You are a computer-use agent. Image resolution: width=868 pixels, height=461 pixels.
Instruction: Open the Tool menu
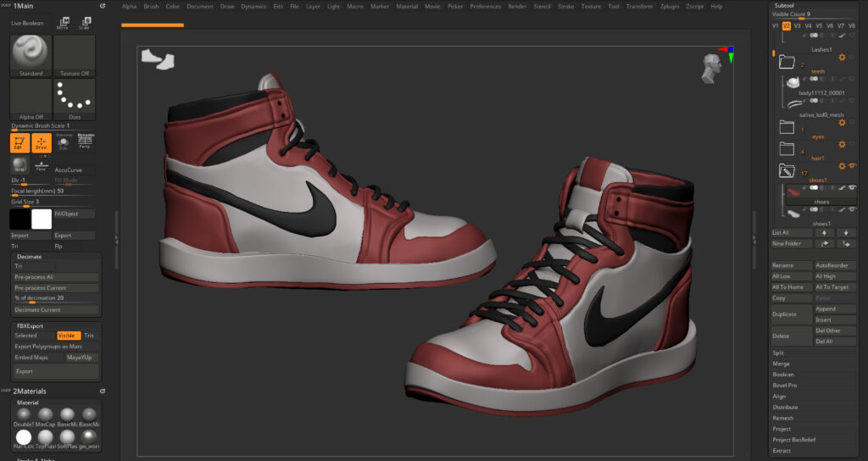click(614, 7)
